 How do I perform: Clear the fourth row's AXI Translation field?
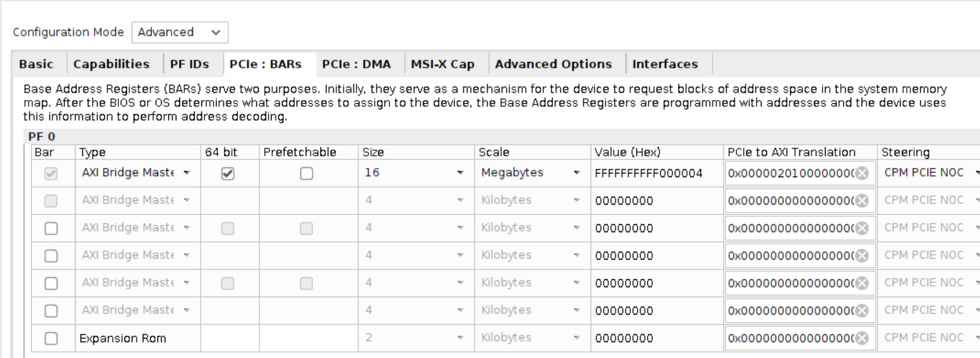coord(862,256)
